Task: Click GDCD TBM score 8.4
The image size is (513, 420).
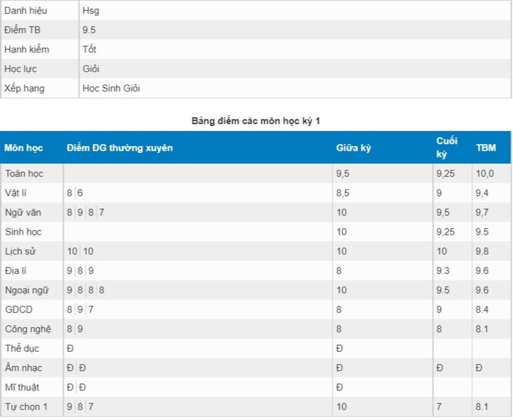Action: click(482, 309)
